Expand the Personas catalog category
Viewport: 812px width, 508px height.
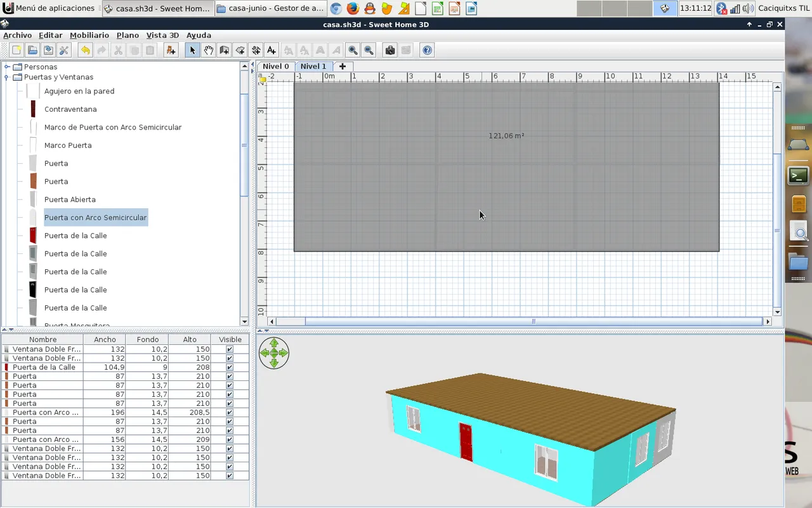coord(7,67)
